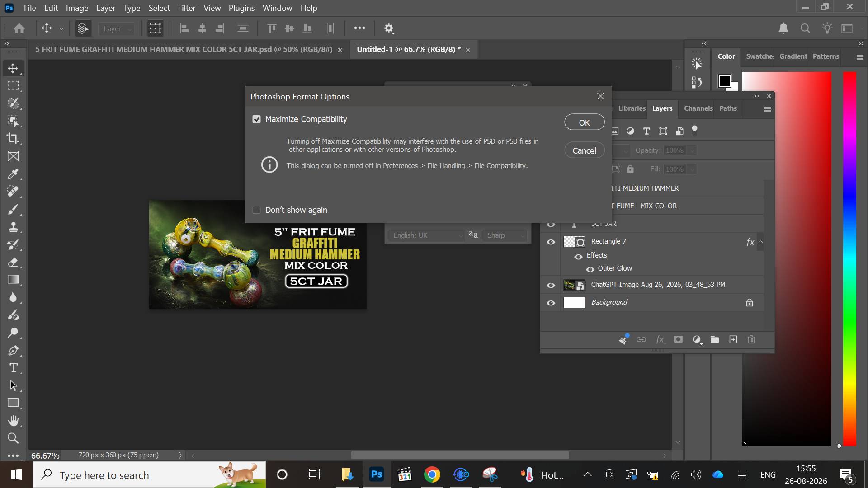Choose the Zoom tool in toolbar

tap(13, 438)
